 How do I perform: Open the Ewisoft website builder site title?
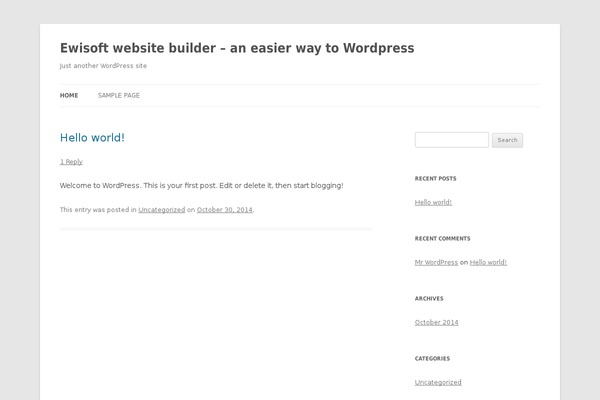coord(237,48)
